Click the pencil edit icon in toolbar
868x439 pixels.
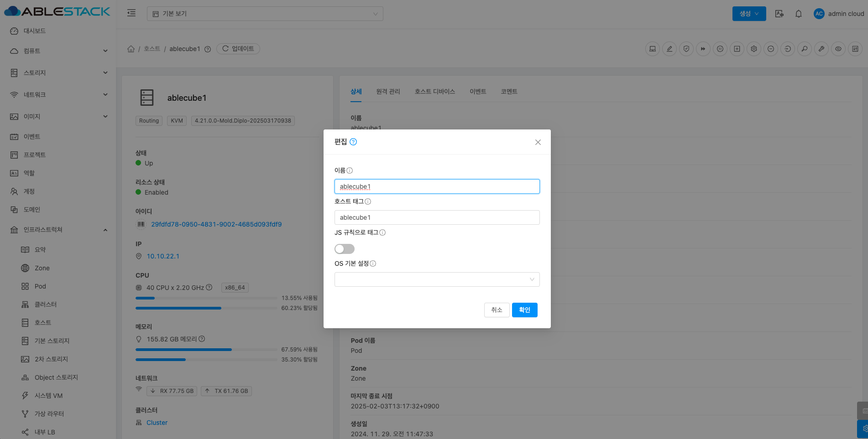[669, 49]
